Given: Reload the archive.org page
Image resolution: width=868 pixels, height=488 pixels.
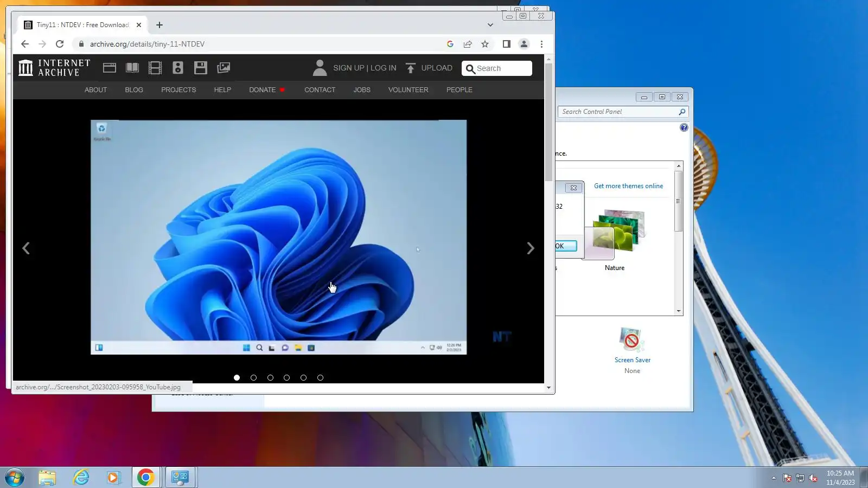Looking at the screenshot, I should click(x=60, y=44).
